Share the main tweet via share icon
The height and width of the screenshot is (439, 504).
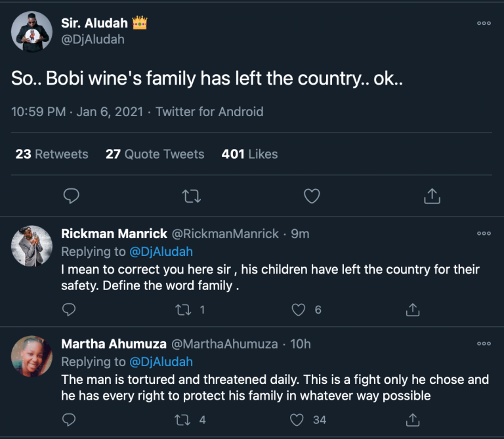[x=432, y=196]
